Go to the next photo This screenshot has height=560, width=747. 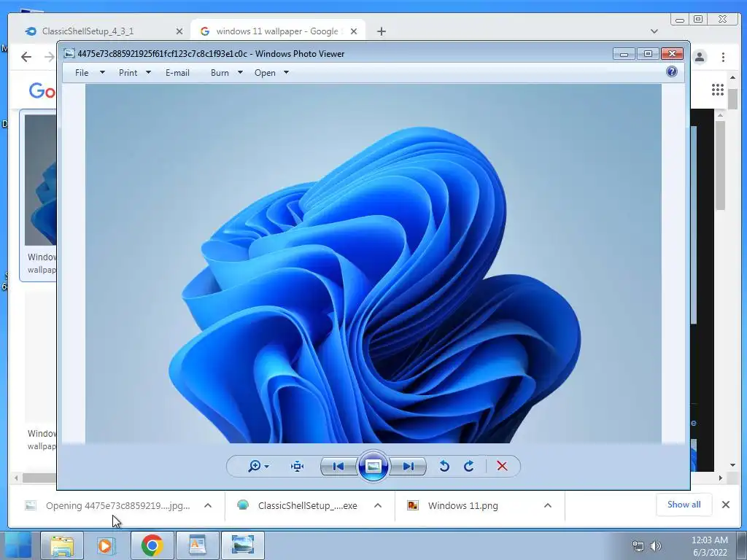tap(409, 466)
